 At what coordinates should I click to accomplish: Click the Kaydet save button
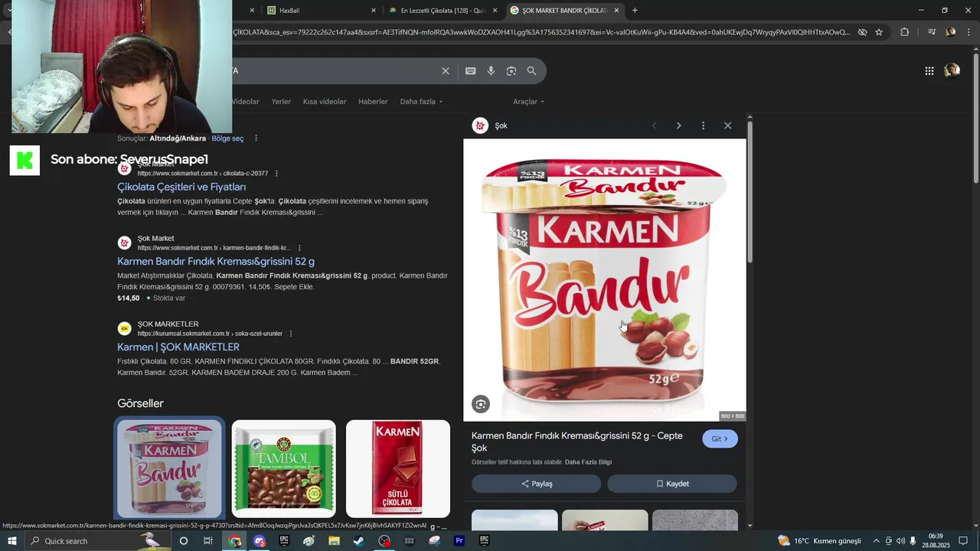[672, 484]
